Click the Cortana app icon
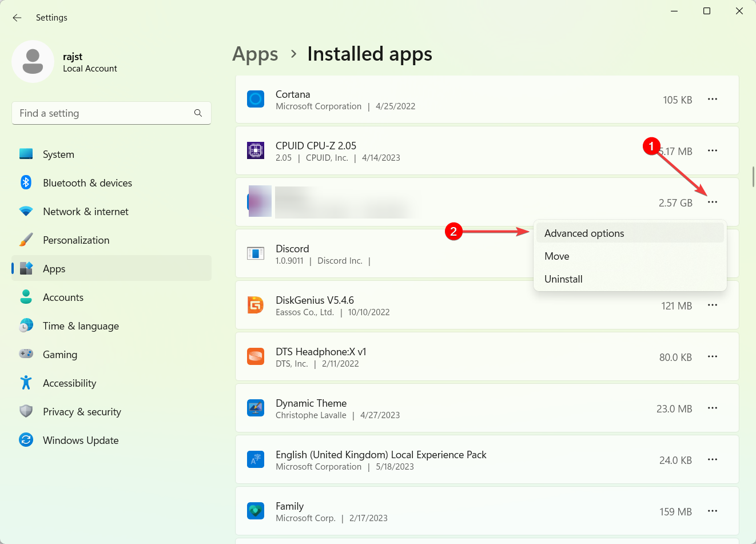The width and height of the screenshot is (756, 544). [x=256, y=100]
